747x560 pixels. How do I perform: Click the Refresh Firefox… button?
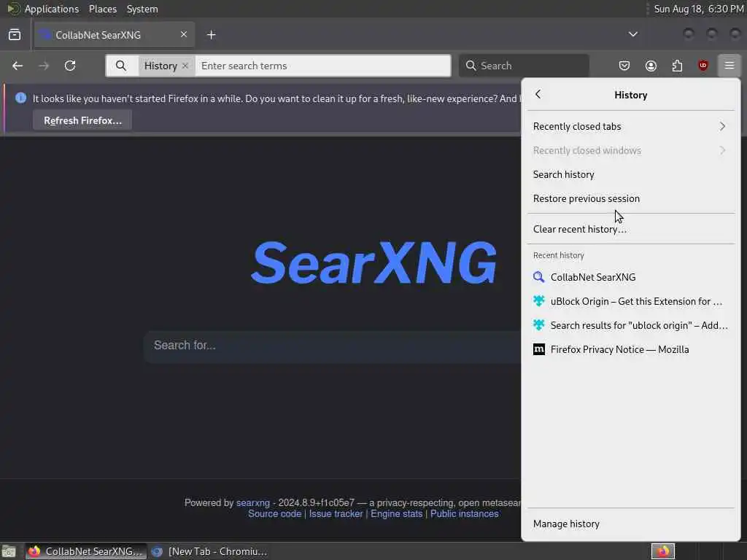82,120
